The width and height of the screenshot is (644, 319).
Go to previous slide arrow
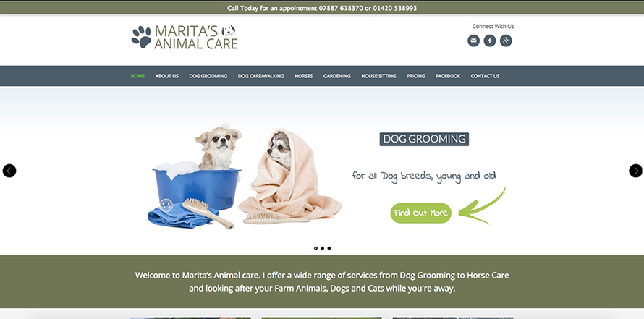pyautogui.click(x=9, y=171)
